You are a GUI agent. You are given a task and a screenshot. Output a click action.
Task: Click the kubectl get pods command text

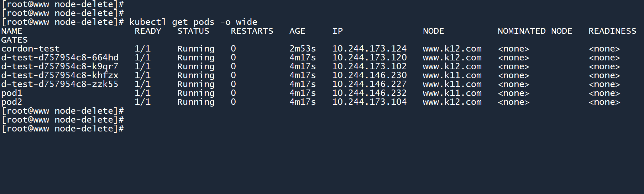193,22
